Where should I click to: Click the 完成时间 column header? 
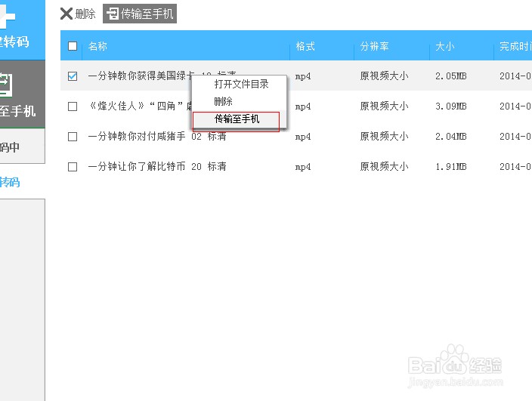tap(515, 46)
